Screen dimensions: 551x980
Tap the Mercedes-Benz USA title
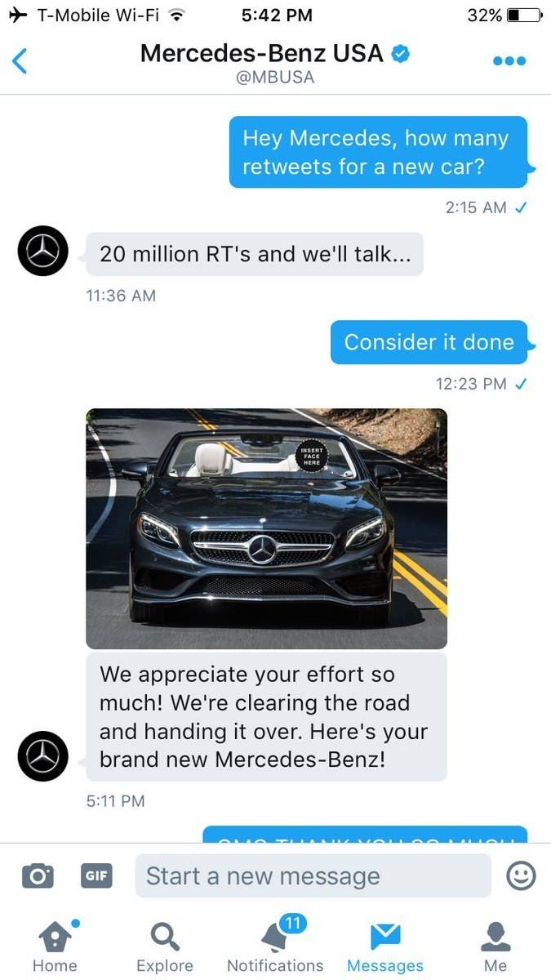(x=261, y=54)
